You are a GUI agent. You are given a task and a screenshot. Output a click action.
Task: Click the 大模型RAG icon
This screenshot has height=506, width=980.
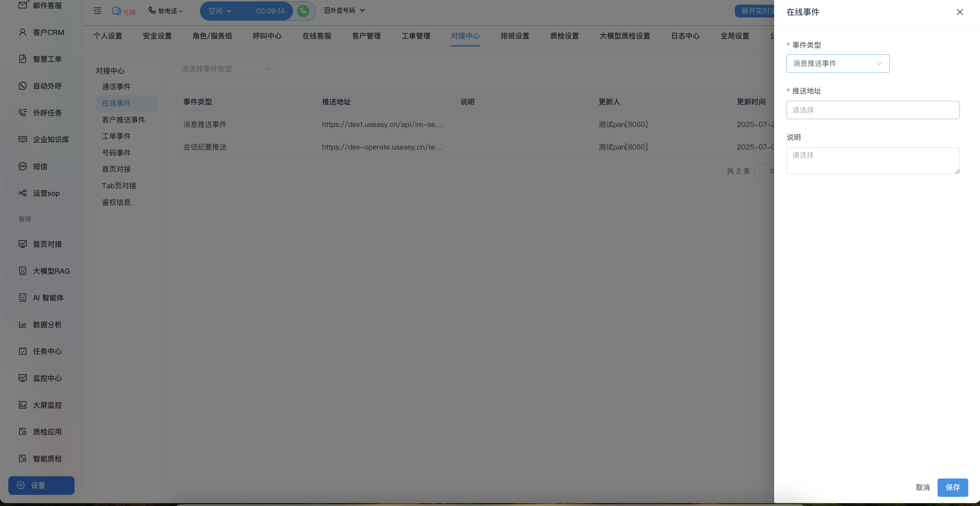[x=23, y=271]
